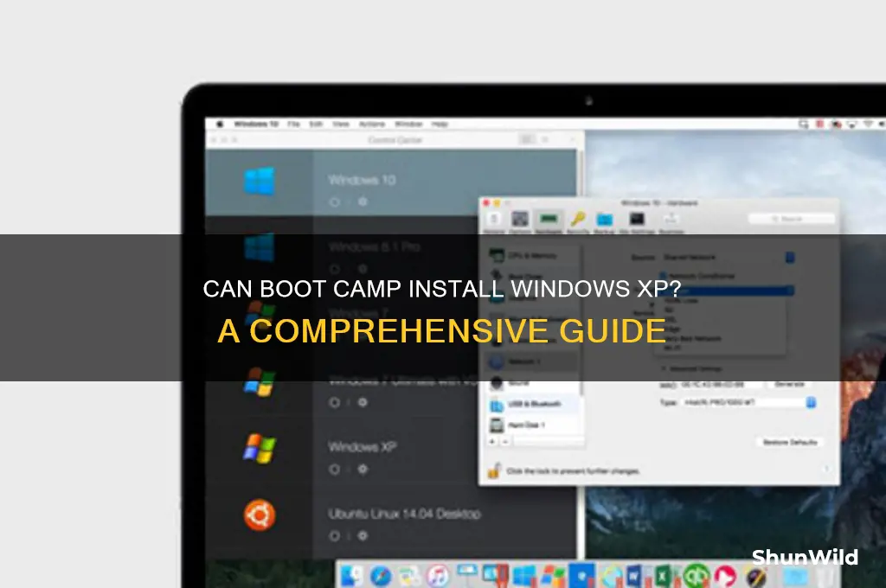Image resolution: width=886 pixels, height=588 pixels.
Task: Click the plus button to add hardware
Action: pyautogui.click(x=493, y=441)
